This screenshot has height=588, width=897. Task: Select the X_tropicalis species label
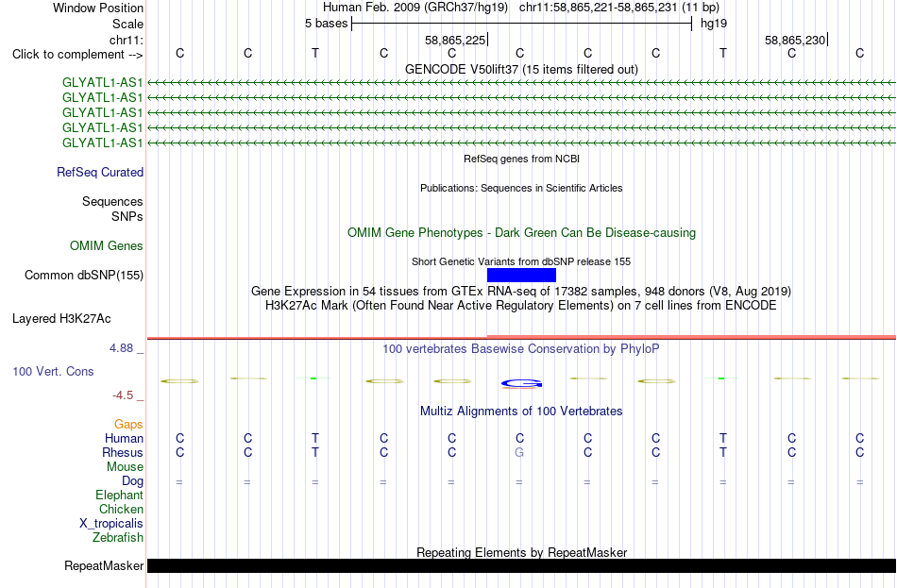click(111, 524)
